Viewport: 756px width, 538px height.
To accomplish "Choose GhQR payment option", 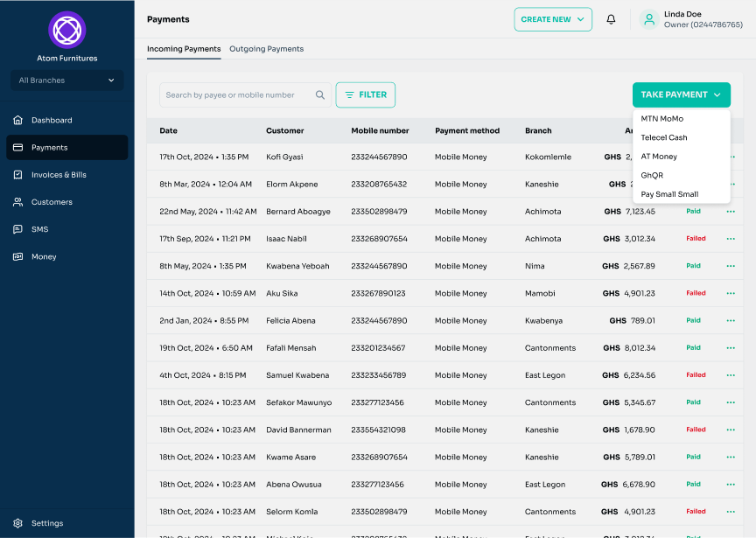I will click(652, 175).
